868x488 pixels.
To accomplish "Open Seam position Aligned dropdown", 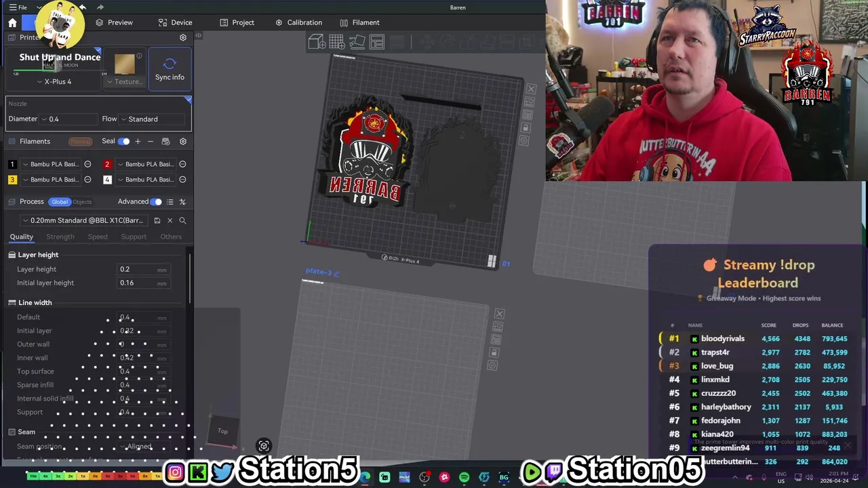I will click(x=144, y=447).
